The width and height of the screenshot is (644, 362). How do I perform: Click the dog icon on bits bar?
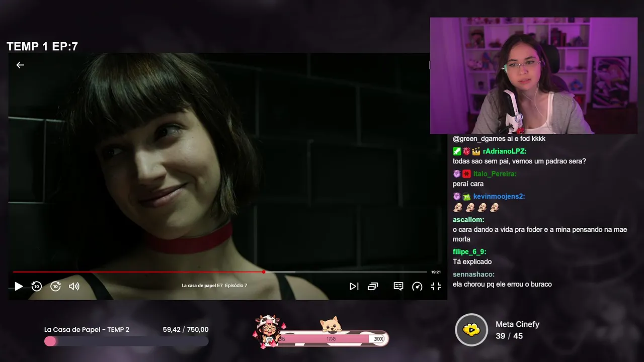pyautogui.click(x=331, y=325)
